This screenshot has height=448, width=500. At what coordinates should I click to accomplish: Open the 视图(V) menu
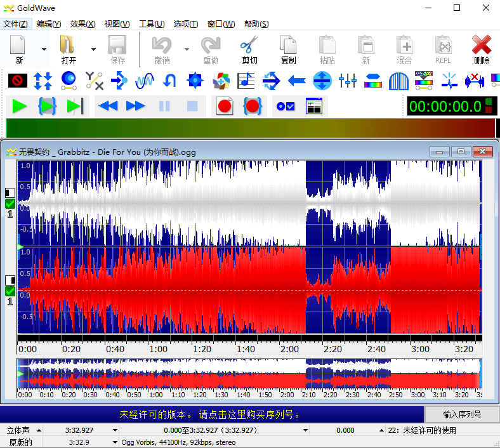(x=117, y=24)
